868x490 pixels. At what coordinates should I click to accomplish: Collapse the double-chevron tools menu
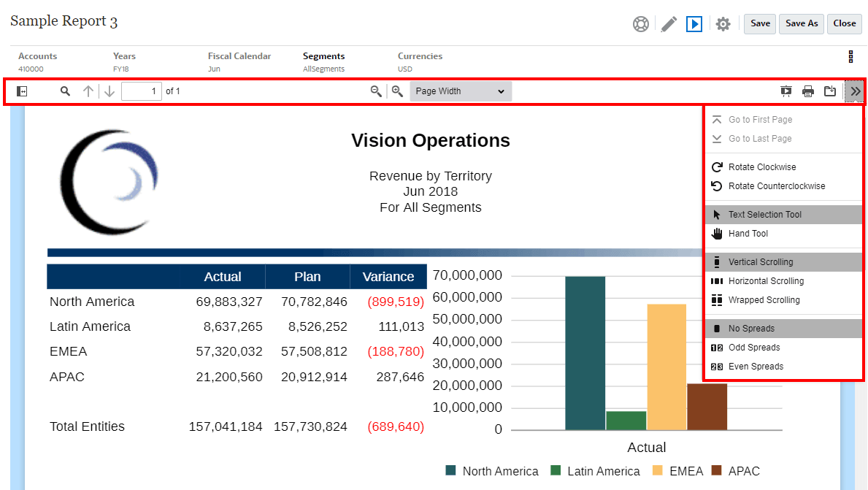coord(856,91)
